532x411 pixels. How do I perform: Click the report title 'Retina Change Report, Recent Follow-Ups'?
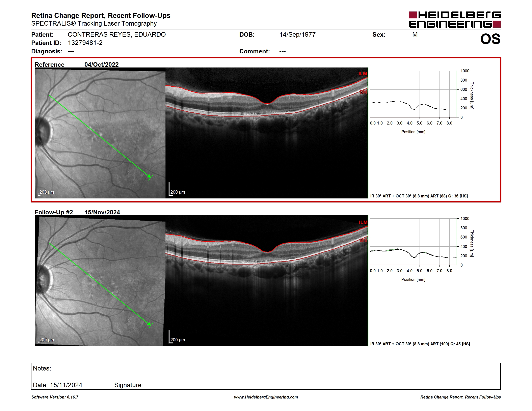(101, 16)
